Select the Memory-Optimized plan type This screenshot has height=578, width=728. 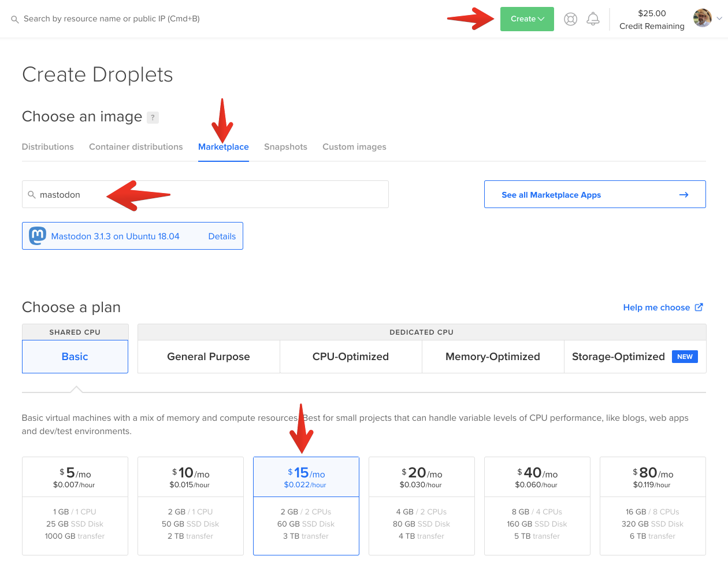click(x=493, y=357)
